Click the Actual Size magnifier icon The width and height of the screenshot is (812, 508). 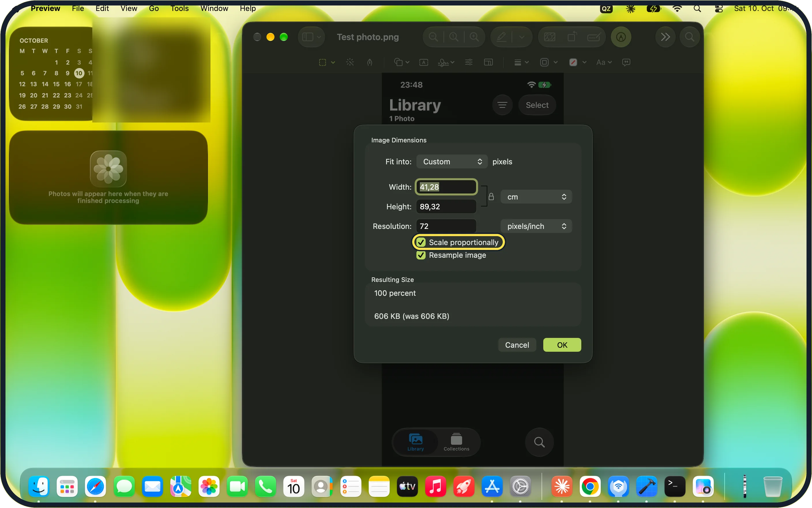pyautogui.click(x=454, y=37)
